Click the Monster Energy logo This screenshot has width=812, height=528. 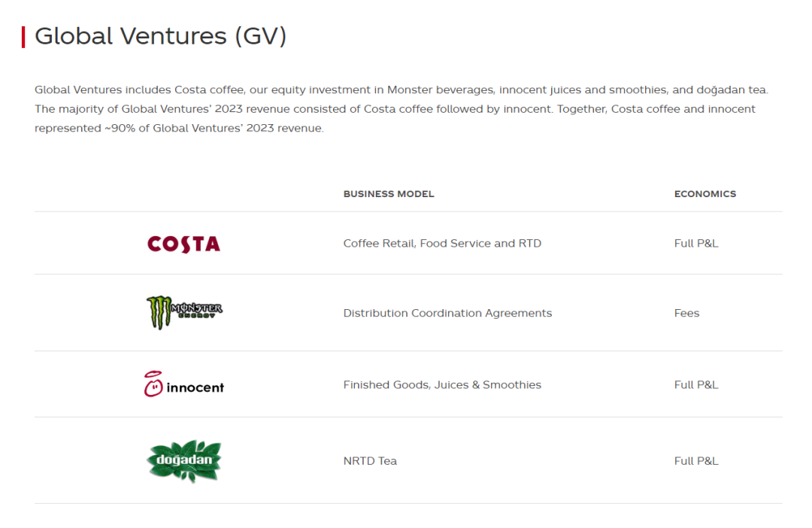[184, 312]
